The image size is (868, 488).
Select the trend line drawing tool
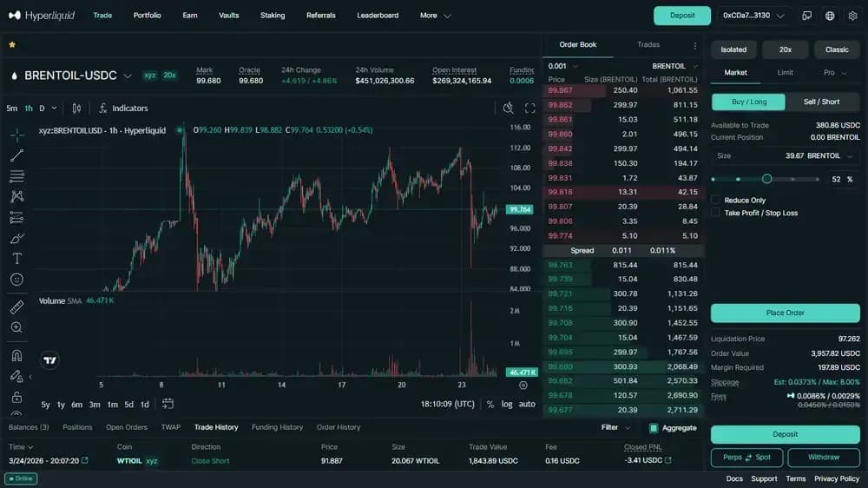coord(16,155)
